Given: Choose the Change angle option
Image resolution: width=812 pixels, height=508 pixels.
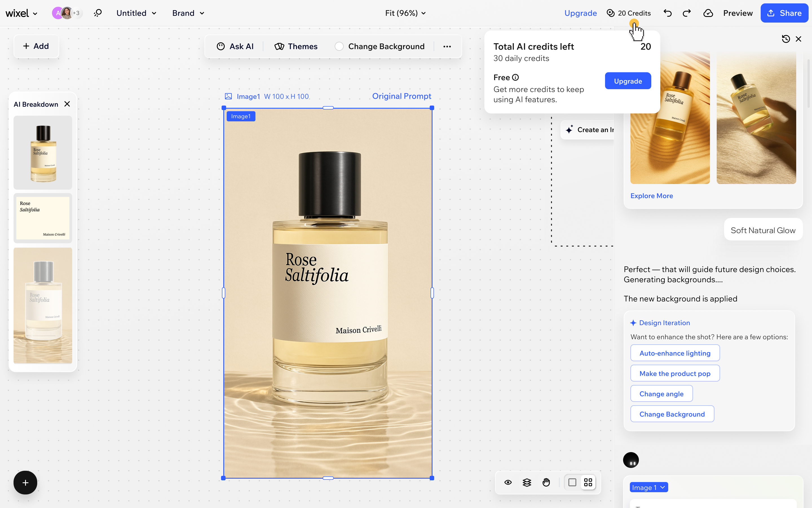Looking at the screenshot, I should click(661, 394).
